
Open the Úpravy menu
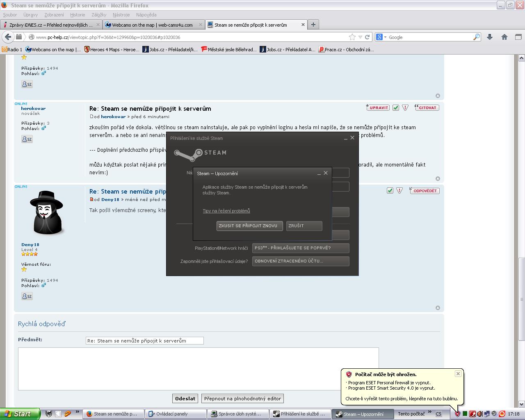tap(30, 15)
